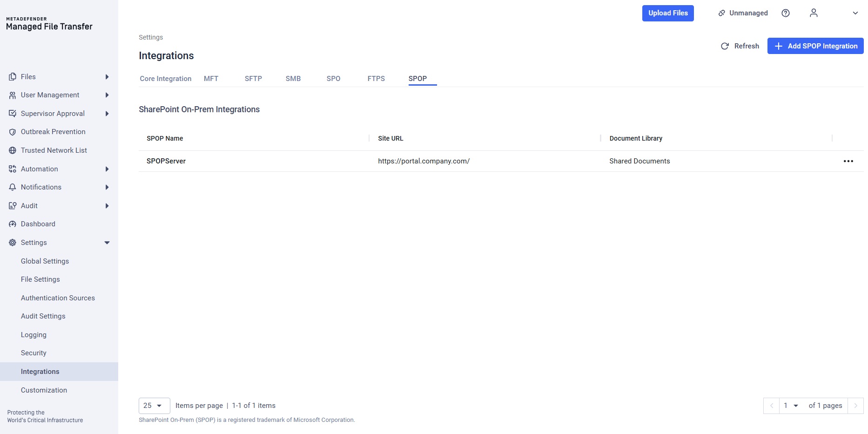This screenshot has width=868, height=434.
Task: Expand the Files submenu arrow
Action: point(107,77)
